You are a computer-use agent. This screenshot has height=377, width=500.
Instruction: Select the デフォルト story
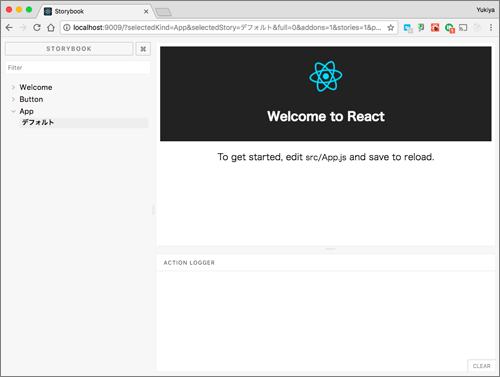coord(84,123)
